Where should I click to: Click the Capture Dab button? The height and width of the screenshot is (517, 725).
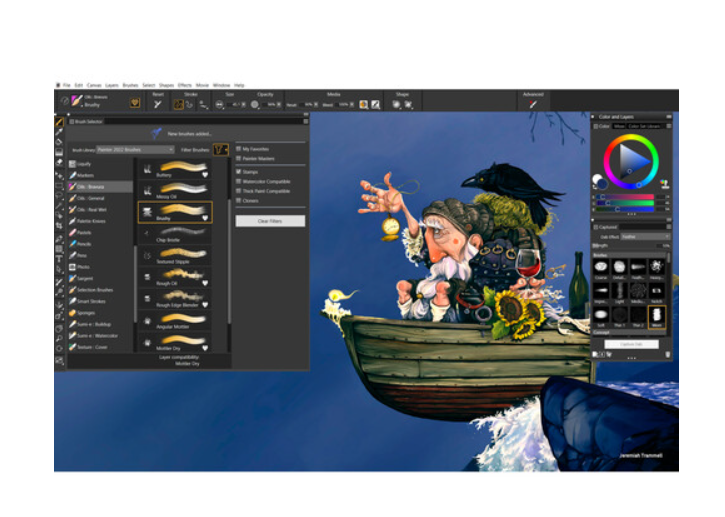click(x=631, y=345)
